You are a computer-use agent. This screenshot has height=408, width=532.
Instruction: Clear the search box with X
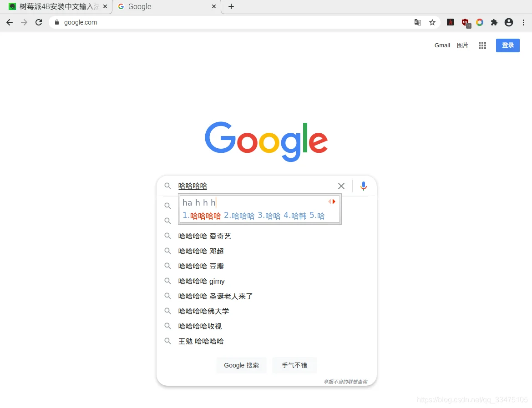tap(341, 186)
